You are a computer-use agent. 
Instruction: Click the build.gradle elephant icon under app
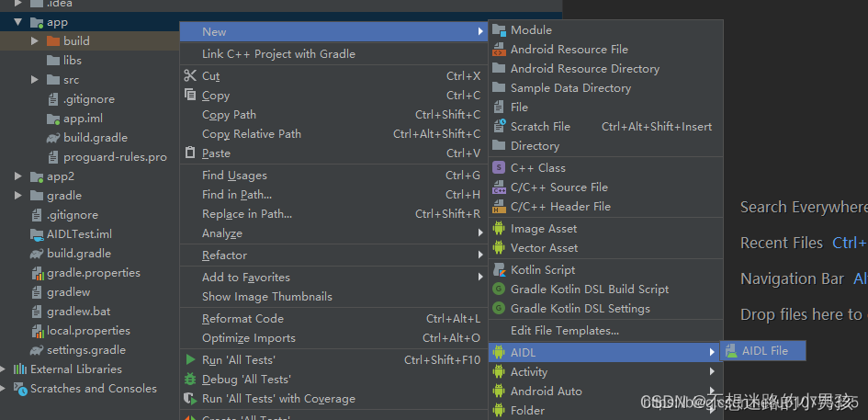pyautogui.click(x=53, y=138)
